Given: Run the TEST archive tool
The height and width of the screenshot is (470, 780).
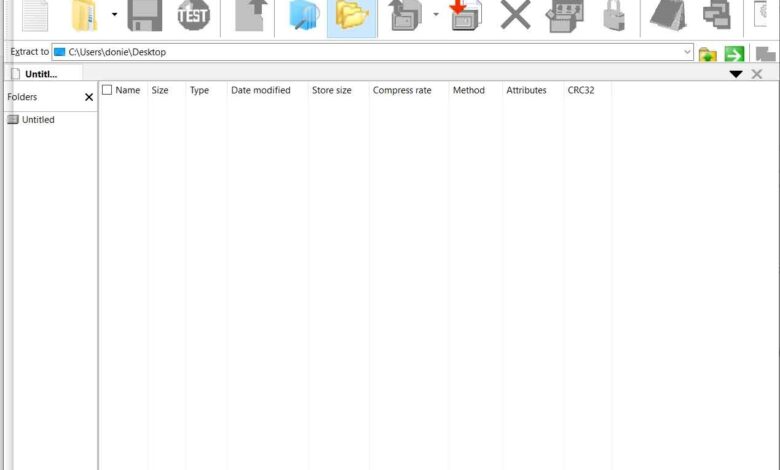Looking at the screenshot, I should click(x=194, y=15).
